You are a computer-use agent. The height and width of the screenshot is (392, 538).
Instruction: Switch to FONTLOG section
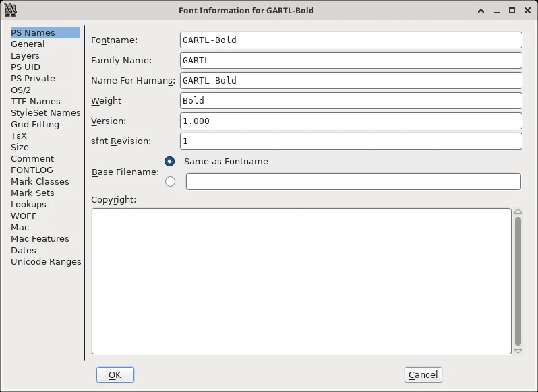32,170
